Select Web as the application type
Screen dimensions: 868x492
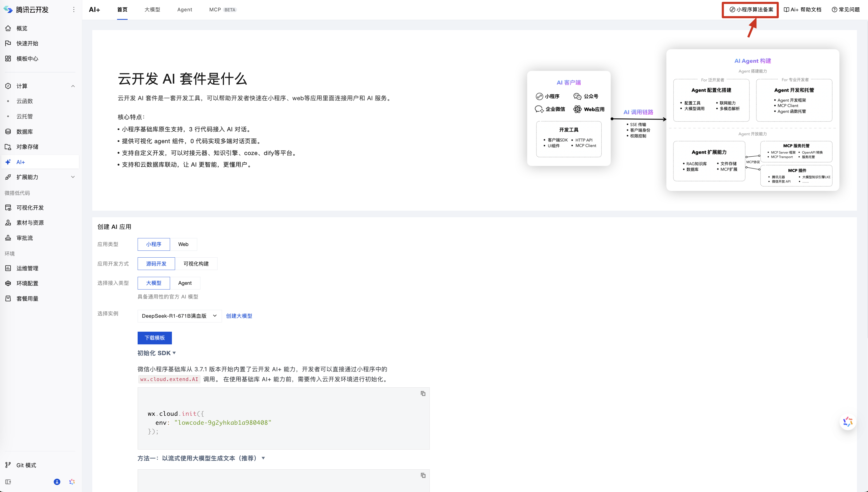click(183, 244)
